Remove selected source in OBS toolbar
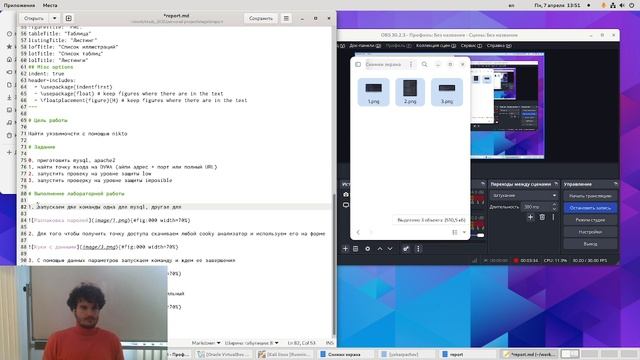Screen dimensions: 640x360 click(x=356, y=249)
